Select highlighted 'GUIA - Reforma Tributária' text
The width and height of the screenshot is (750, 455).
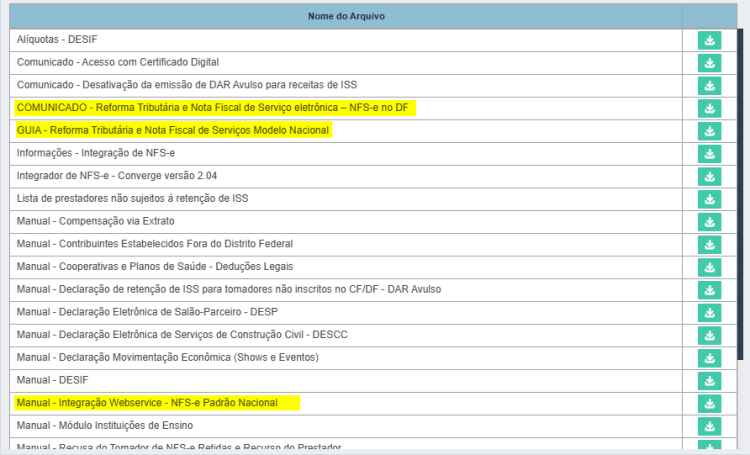coord(173,130)
